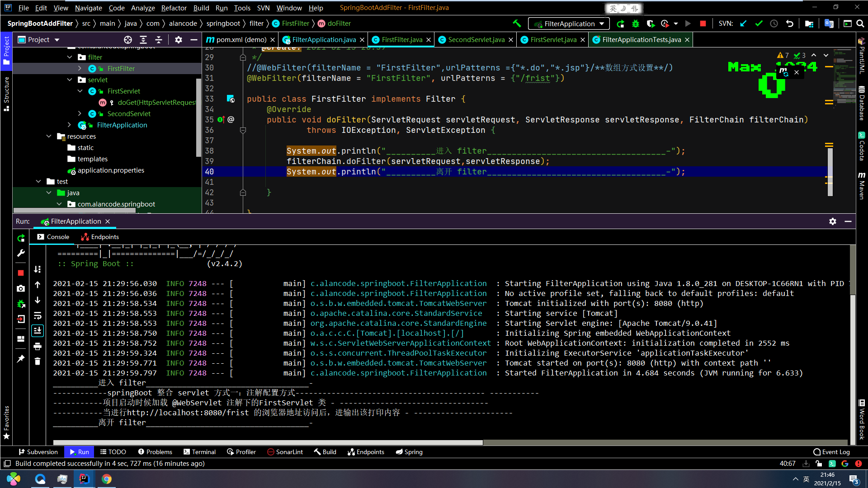
Task: Click the Project tree horizontal scrollbar
Action: point(75,210)
